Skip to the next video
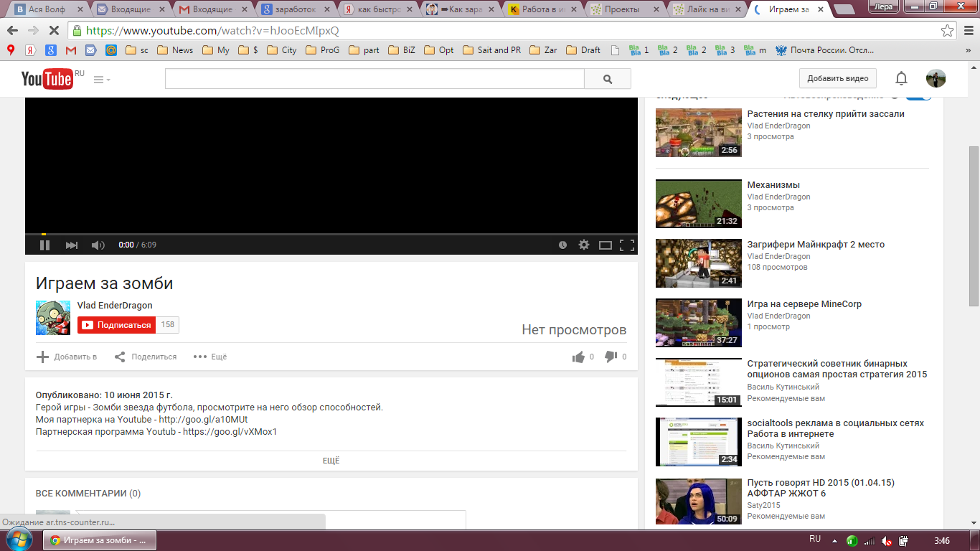The image size is (980, 551). (72, 245)
